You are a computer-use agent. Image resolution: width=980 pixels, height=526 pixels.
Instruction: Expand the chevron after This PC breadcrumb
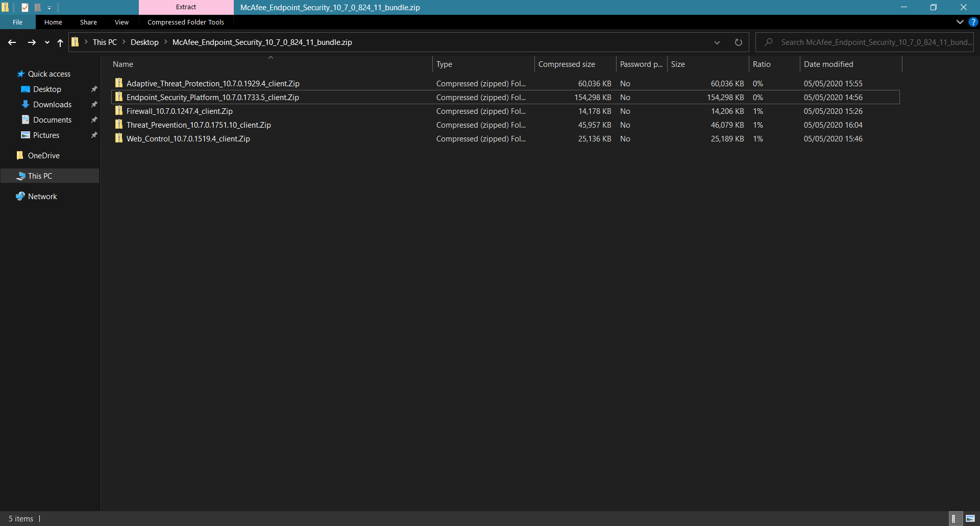click(124, 42)
